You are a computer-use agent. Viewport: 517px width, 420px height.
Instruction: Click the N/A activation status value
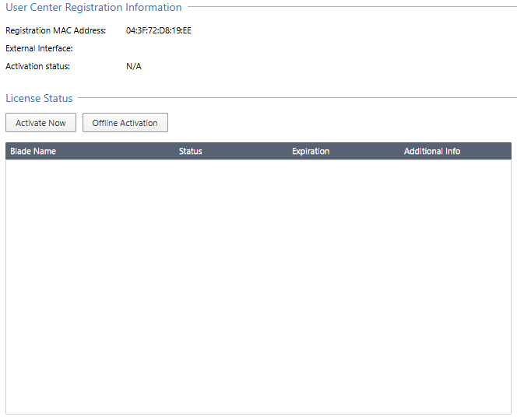134,66
